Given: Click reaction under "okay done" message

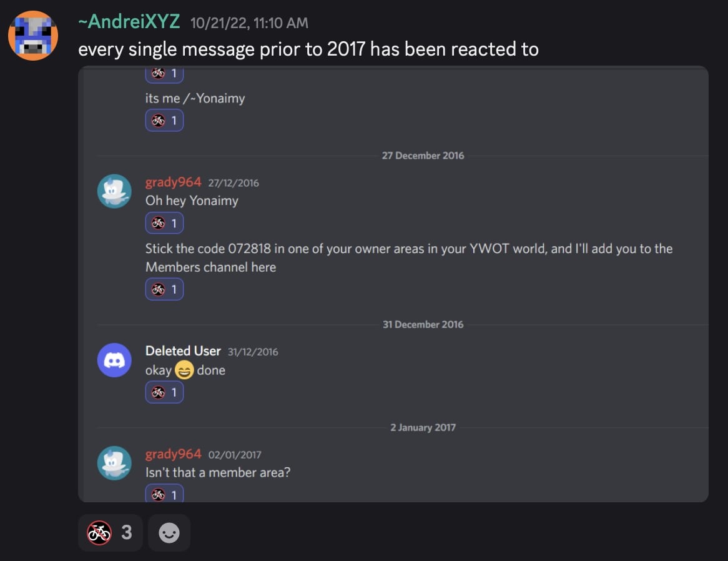Looking at the screenshot, I should [x=164, y=392].
